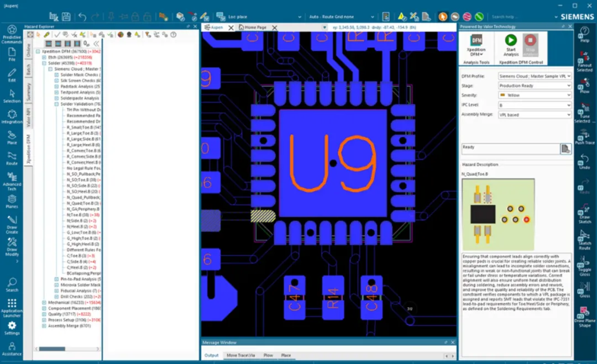Expand the Mechanical category node
597x364 pixels.
(x=44, y=303)
